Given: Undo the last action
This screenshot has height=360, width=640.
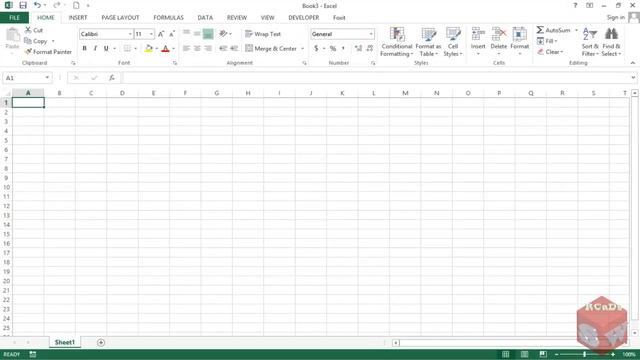Looking at the screenshot, I should [37, 5].
